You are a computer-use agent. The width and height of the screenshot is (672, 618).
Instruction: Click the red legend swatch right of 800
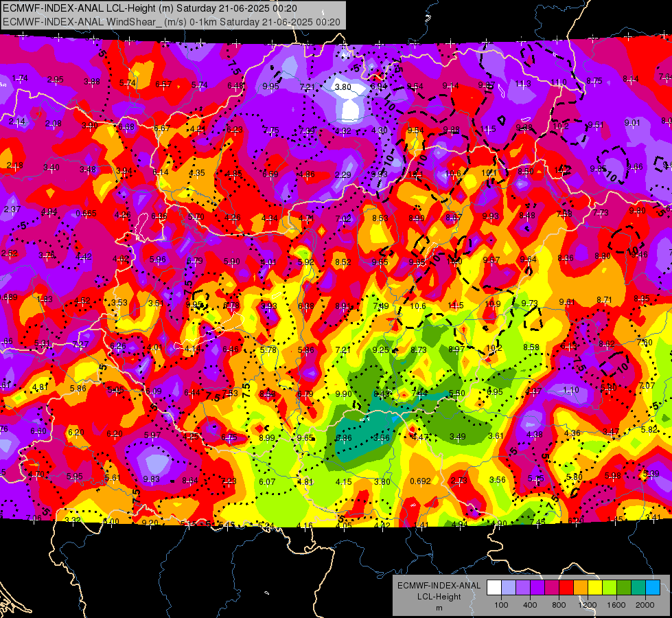pyautogui.click(x=566, y=588)
